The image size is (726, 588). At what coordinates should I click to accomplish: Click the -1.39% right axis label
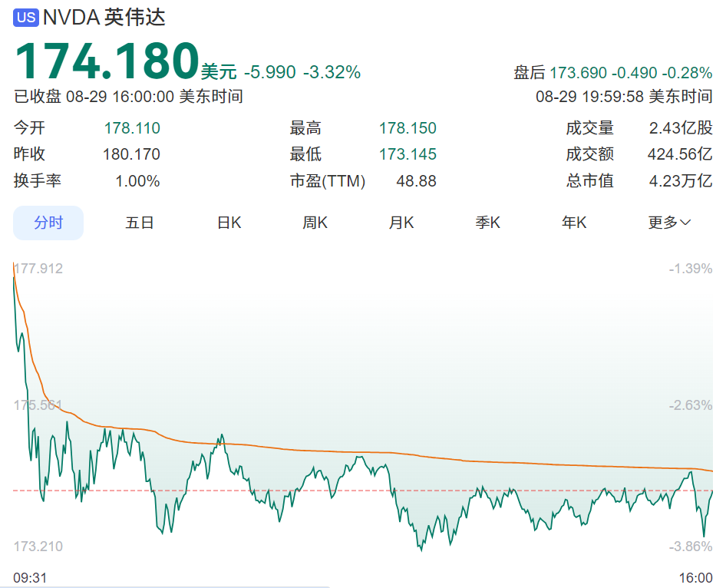coord(691,269)
